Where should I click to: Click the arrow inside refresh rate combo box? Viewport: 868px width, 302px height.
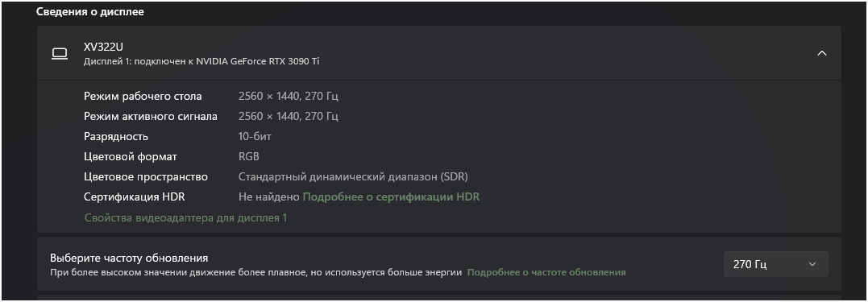tap(812, 264)
